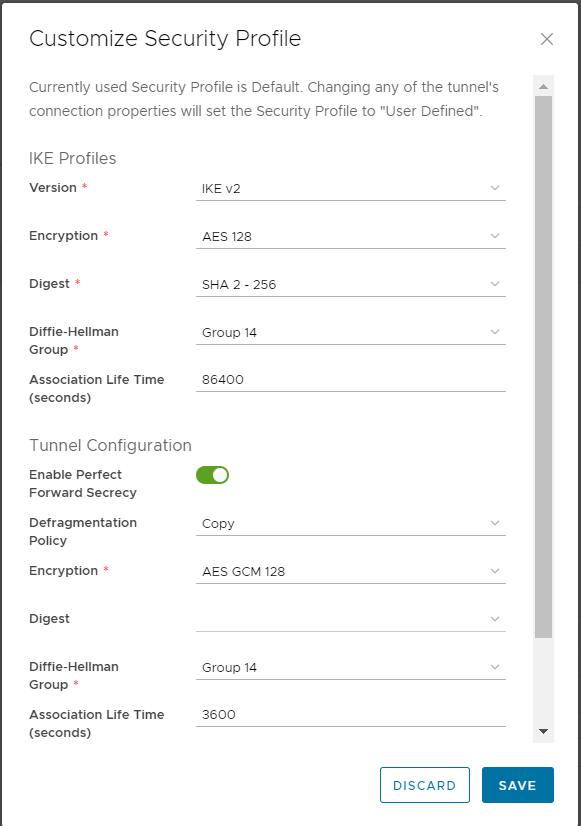The image size is (581, 826).
Task: Click the scrollbar down arrow
Action: coord(544,731)
